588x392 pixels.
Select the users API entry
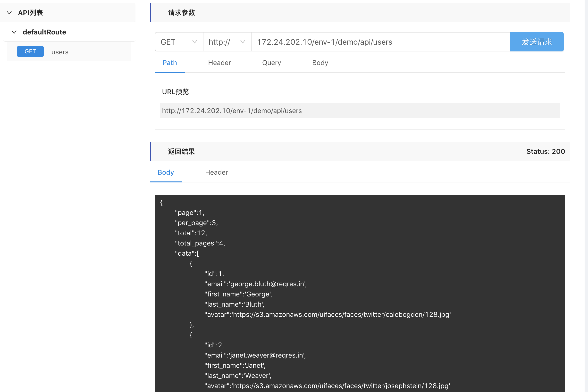[x=60, y=52]
